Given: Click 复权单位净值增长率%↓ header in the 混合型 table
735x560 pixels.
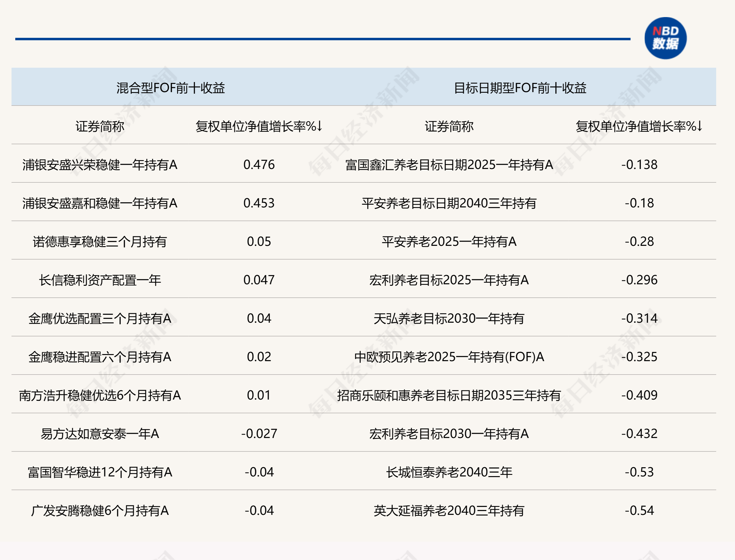Looking at the screenshot, I should coord(259,126).
